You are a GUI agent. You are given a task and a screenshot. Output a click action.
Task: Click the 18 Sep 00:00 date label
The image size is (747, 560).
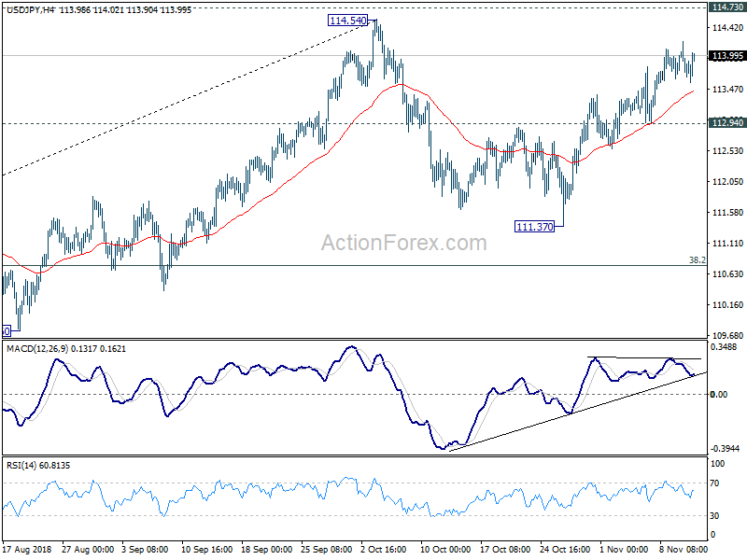click(x=266, y=549)
